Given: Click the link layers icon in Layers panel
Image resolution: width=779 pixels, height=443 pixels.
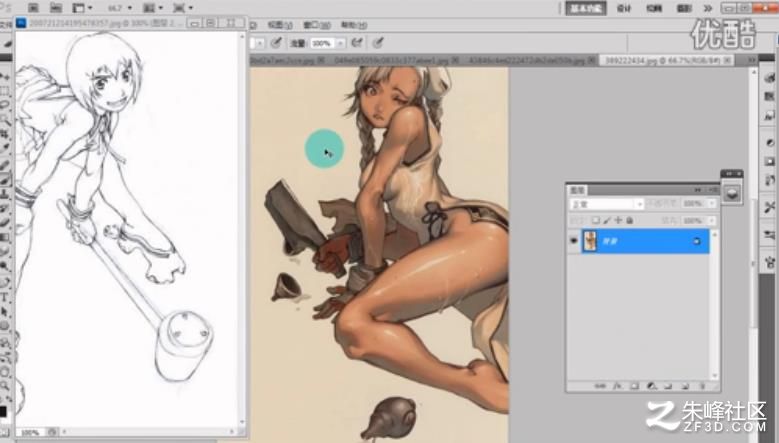Looking at the screenshot, I should click(x=600, y=385).
